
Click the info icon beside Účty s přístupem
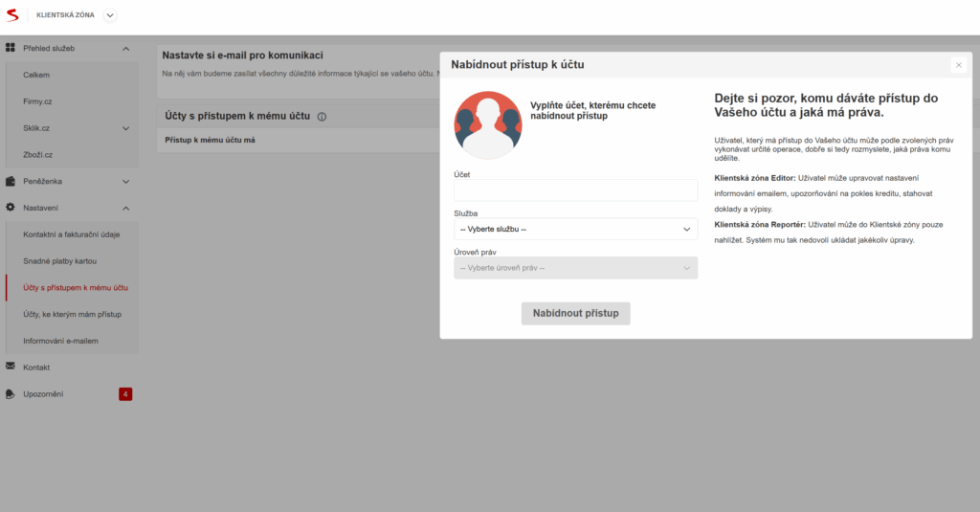322,117
